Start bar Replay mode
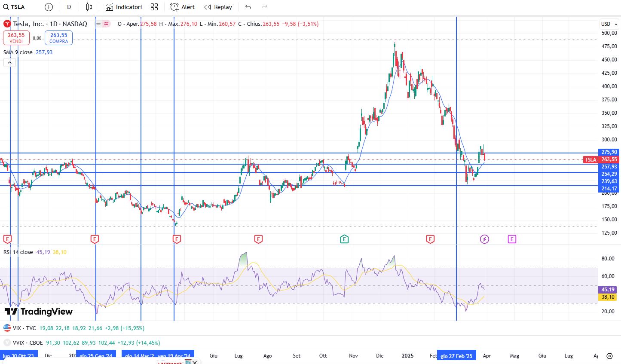Screen dimensions: 621x364 (218, 7)
